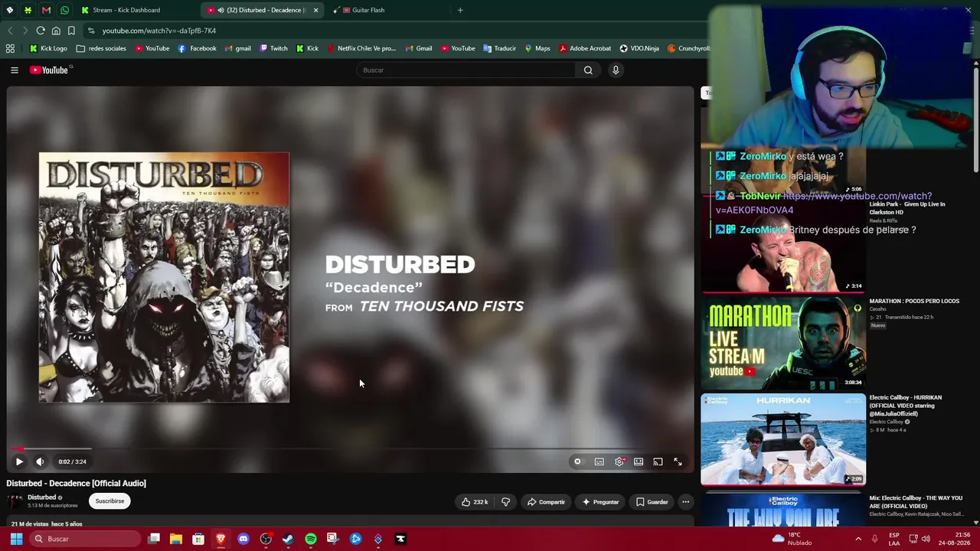This screenshot has height=551, width=980.
Task: Share the video via Compartir
Action: click(x=546, y=502)
